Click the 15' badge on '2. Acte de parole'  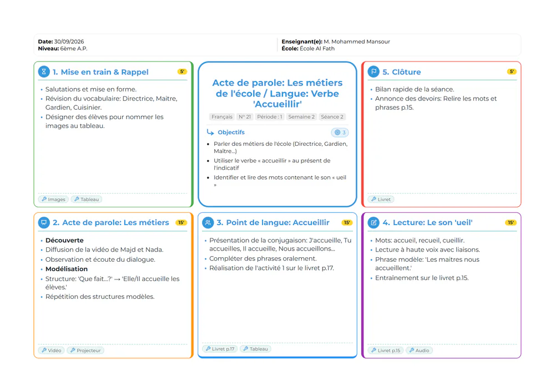[181, 222]
